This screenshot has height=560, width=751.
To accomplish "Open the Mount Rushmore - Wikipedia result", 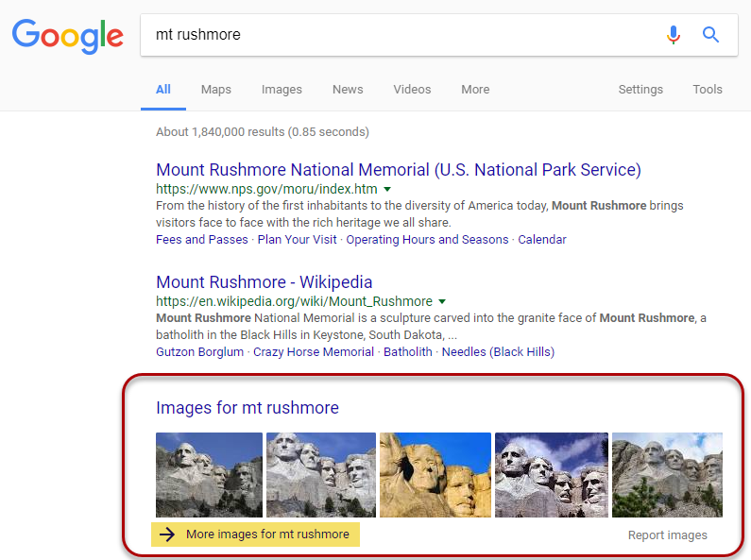I will click(264, 282).
